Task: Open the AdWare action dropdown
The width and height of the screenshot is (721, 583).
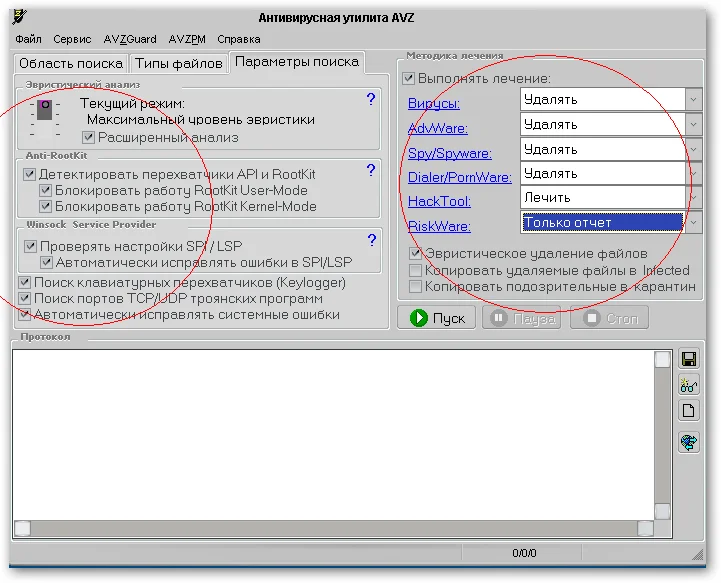Action: point(693,124)
